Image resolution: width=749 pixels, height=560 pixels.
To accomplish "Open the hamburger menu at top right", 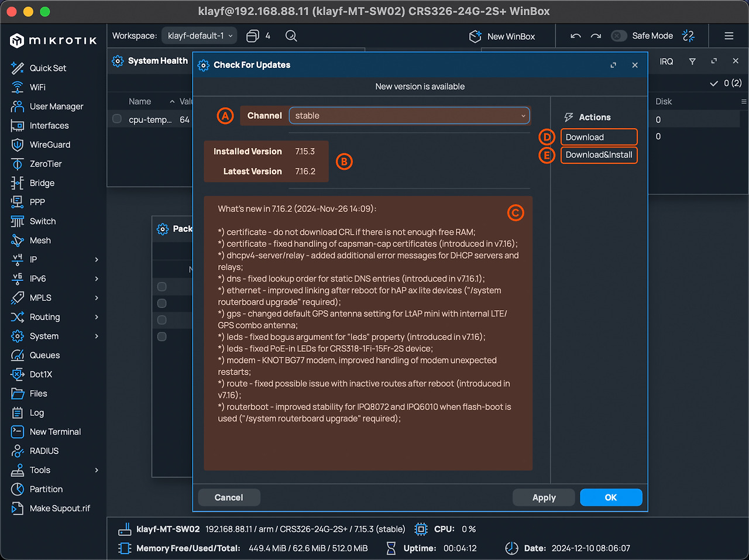I will [x=729, y=36].
